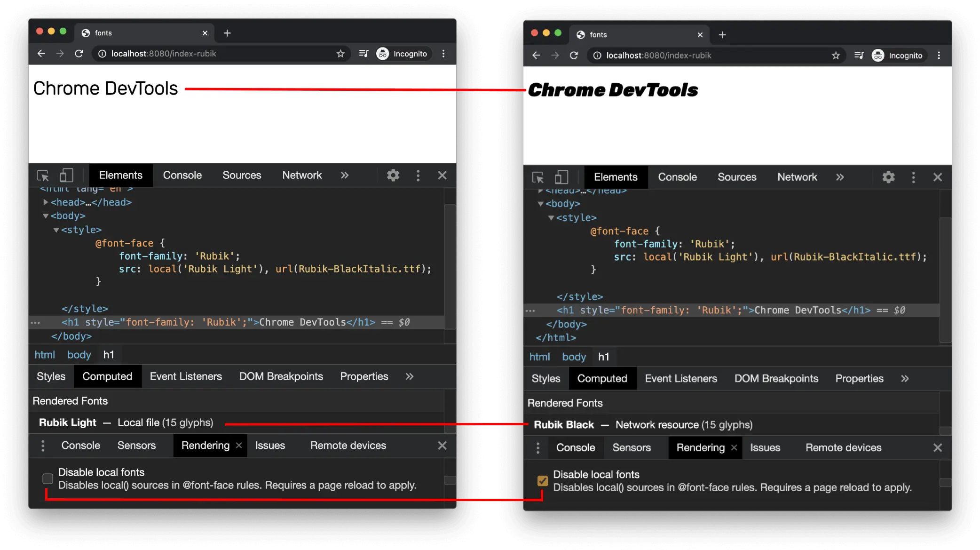Open Chrome menu dots in left browser window
Screen dimensions: 980x550
pyautogui.click(x=443, y=54)
